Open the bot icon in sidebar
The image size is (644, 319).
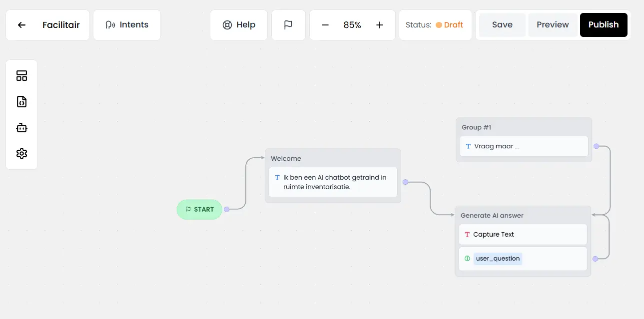[21, 128]
